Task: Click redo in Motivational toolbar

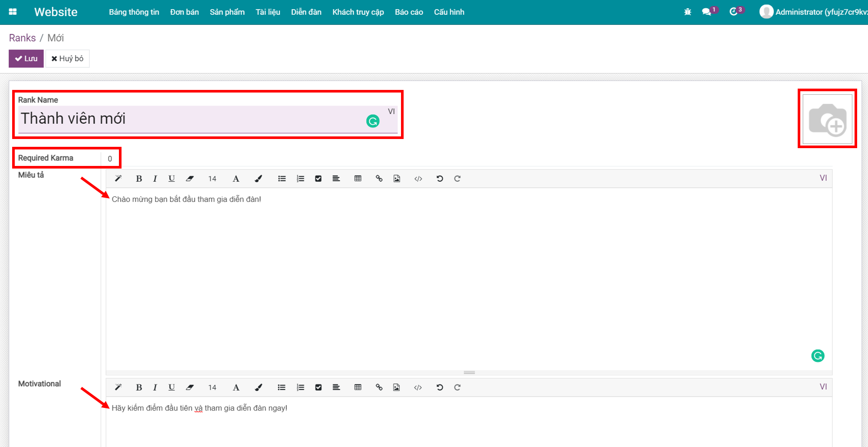Action: [x=457, y=387]
